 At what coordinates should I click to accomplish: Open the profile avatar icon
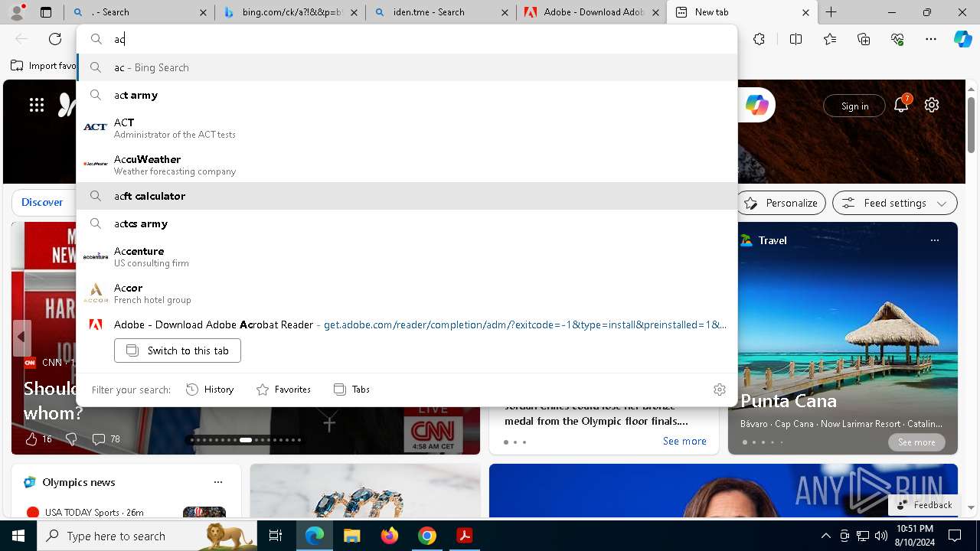pyautogui.click(x=16, y=12)
